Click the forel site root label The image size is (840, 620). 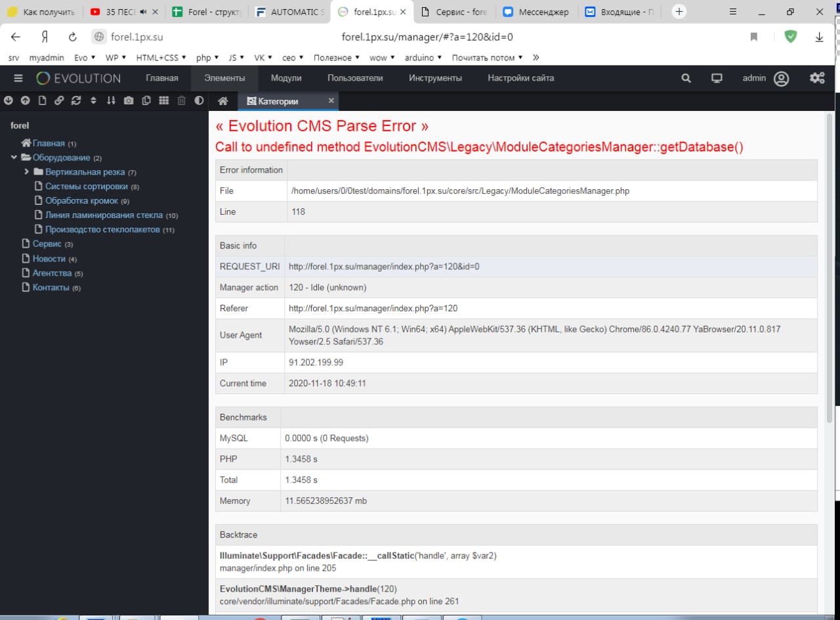(20, 125)
